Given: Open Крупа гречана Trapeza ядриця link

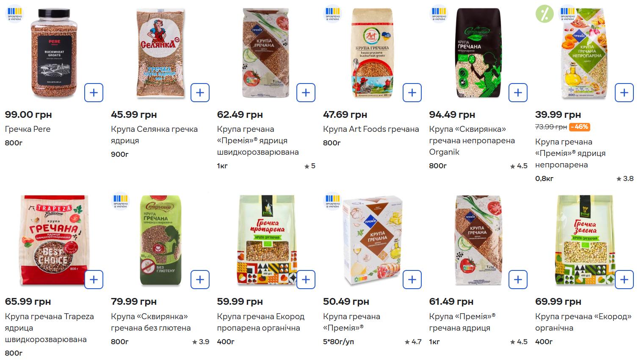Looking at the screenshot, I should pyautogui.click(x=49, y=328).
